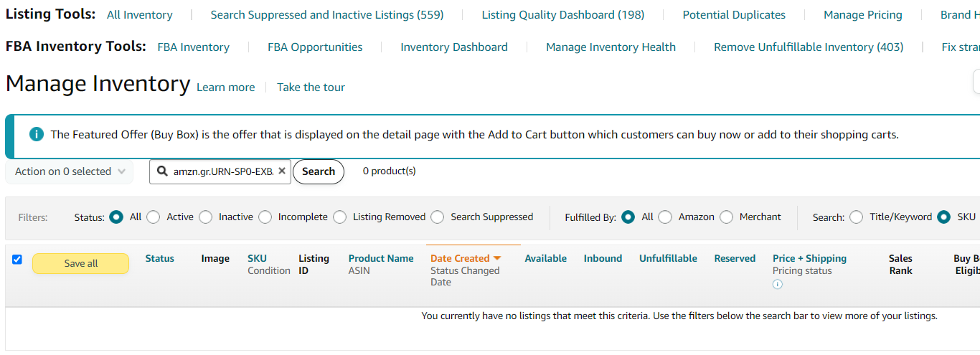
Task: Sort by the Available column header
Action: [x=545, y=258]
